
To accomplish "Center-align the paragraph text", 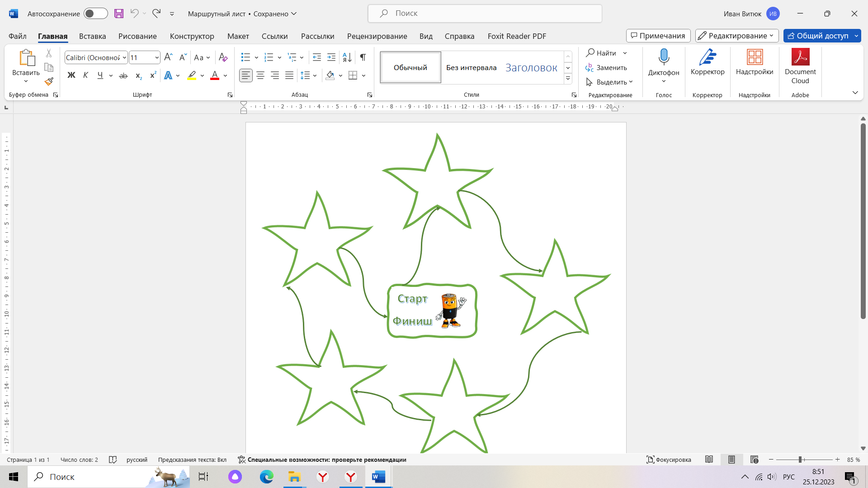I will (x=260, y=76).
